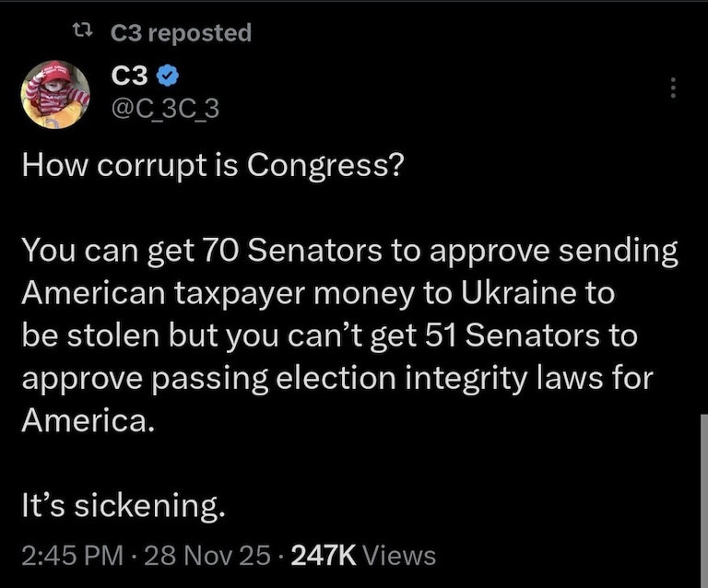This screenshot has width=708, height=588.
Task: Open the "C3 reposted" label link
Action: [180, 33]
